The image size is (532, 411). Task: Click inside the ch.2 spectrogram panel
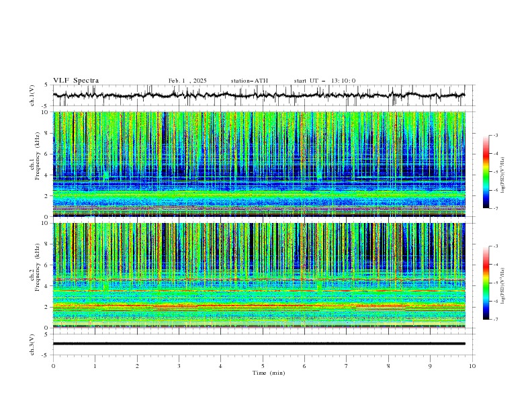259,275
